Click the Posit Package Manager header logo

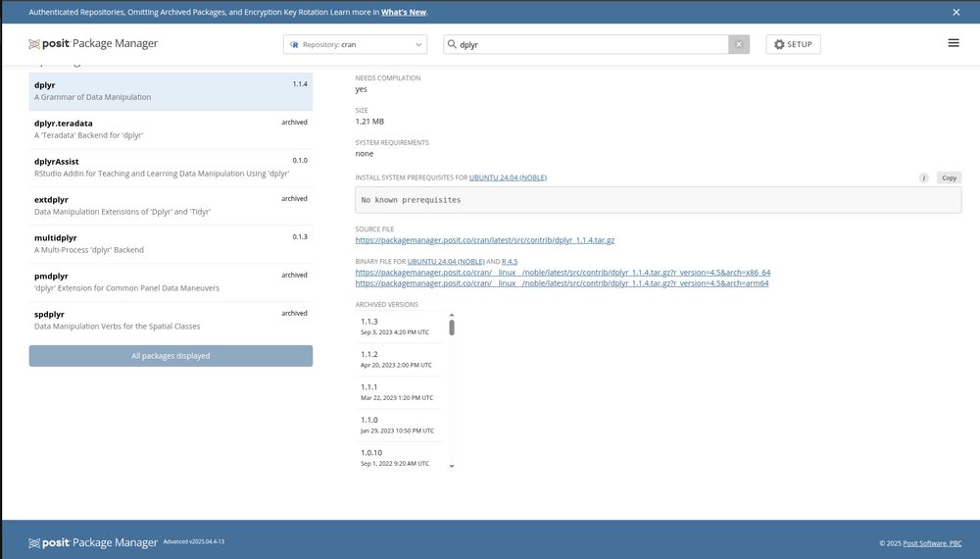pos(93,44)
